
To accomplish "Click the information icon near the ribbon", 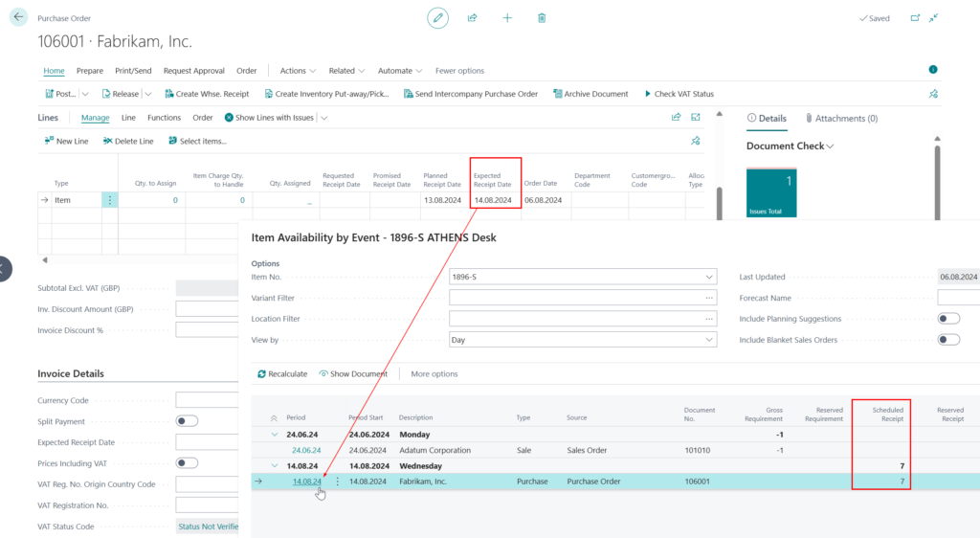I will [933, 70].
